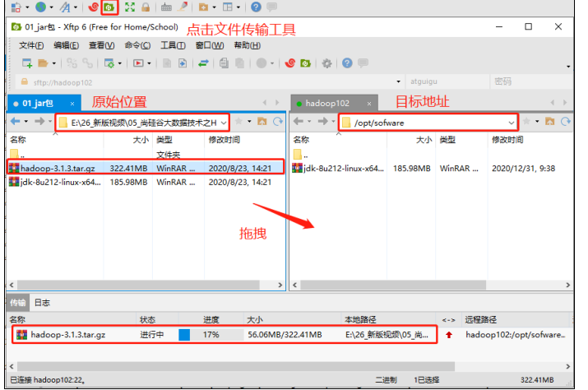Go back in the local pane
The height and width of the screenshot is (390, 588).
pos(16,121)
